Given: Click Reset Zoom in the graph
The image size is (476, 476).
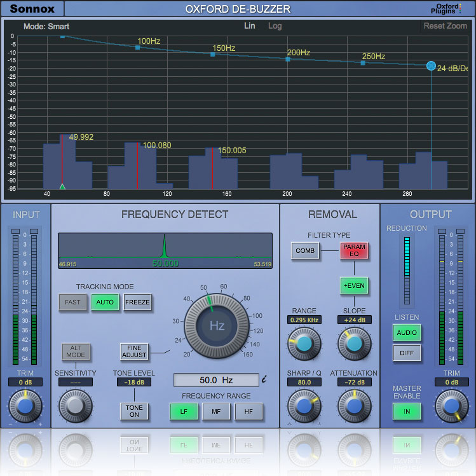Looking at the screenshot, I should pyautogui.click(x=445, y=26).
